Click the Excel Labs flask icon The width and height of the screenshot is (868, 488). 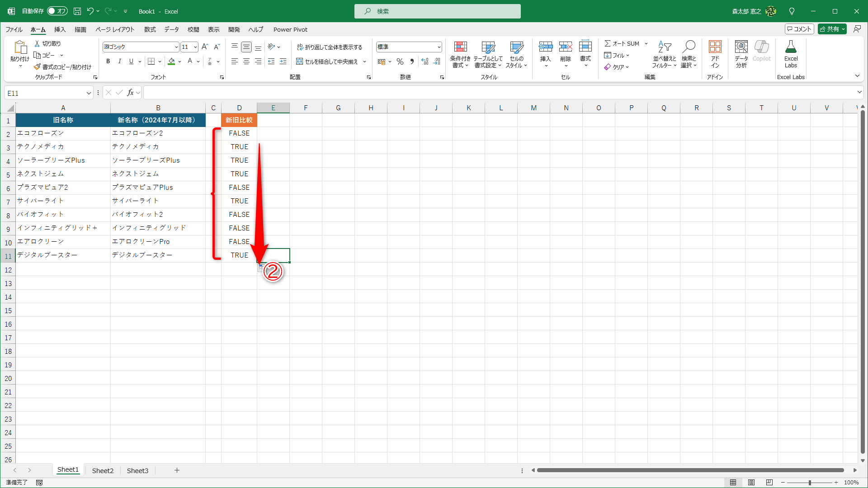[x=791, y=47]
